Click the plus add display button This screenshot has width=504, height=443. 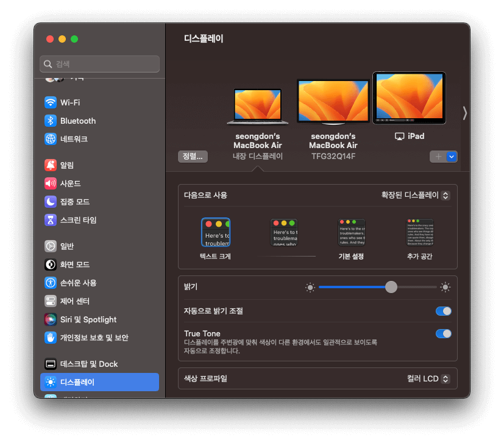point(438,157)
